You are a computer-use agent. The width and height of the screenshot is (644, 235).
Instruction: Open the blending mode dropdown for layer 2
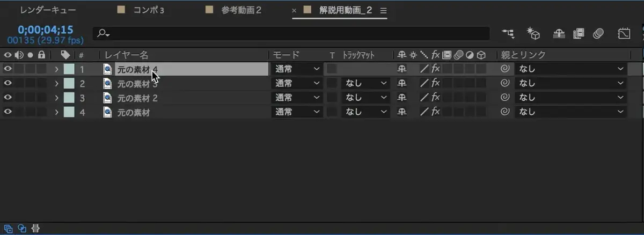pyautogui.click(x=297, y=83)
